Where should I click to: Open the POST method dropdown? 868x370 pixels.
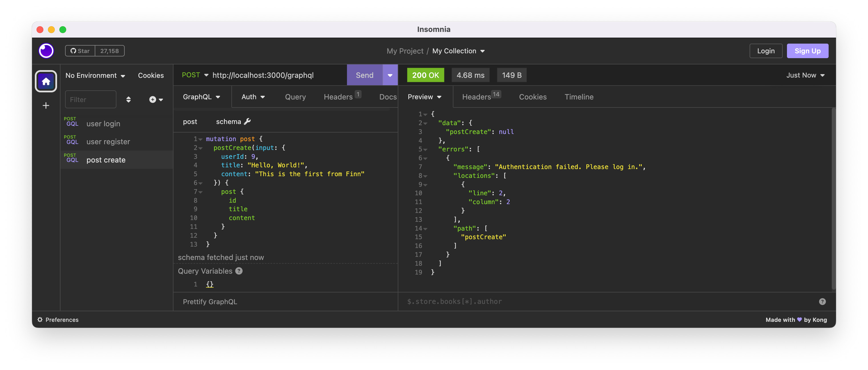(195, 75)
